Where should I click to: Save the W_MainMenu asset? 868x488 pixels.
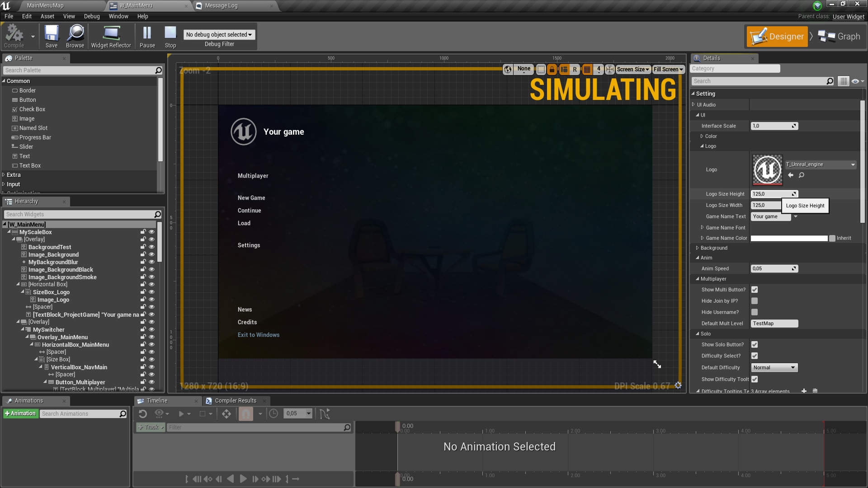[52, 36]
